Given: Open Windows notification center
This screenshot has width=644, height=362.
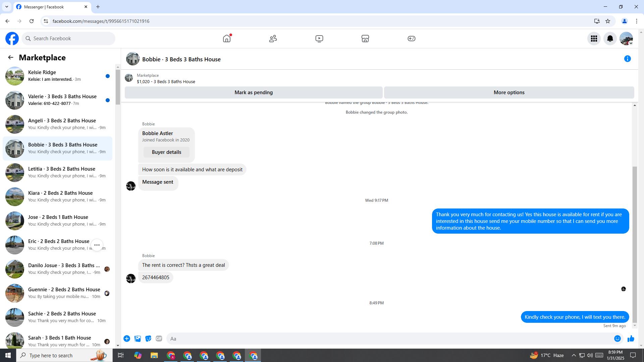Looking at the screenshot, I should [633, 355].
